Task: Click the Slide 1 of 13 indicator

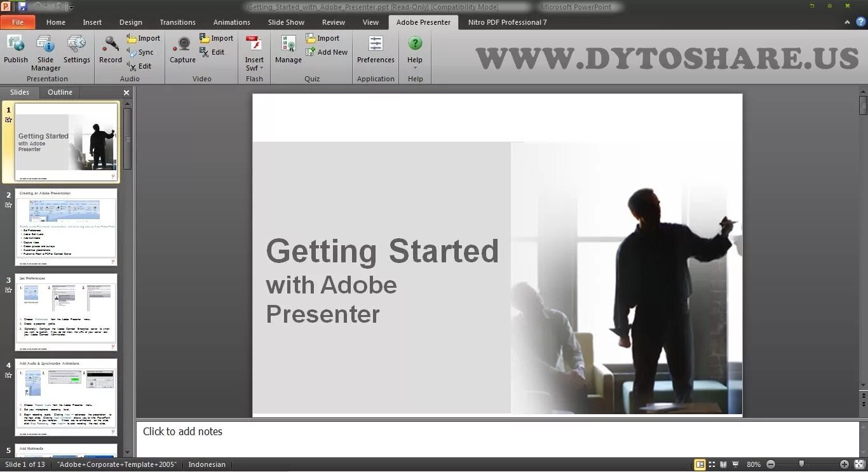Action: click(x=25, y=464)
